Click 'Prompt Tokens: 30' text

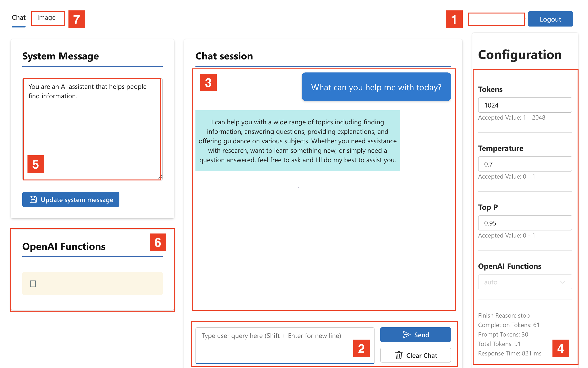point(503,334)
